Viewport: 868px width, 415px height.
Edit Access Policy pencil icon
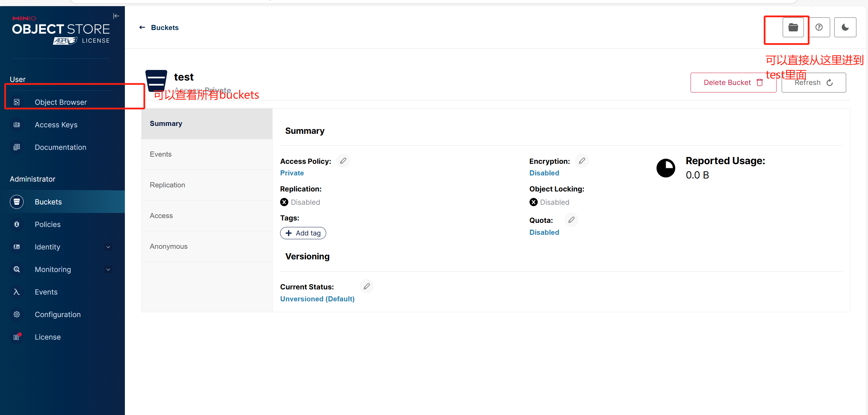point(343,161)
